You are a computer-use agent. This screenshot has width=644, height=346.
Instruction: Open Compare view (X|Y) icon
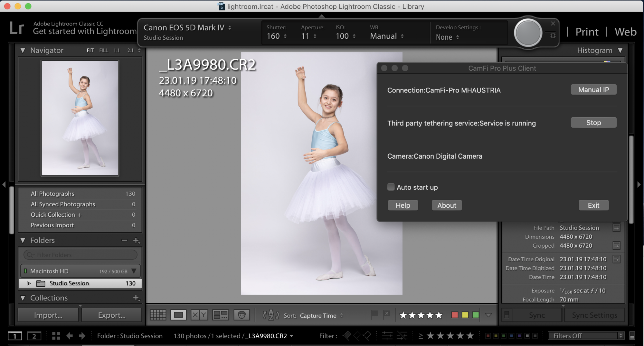coord(199,315)
